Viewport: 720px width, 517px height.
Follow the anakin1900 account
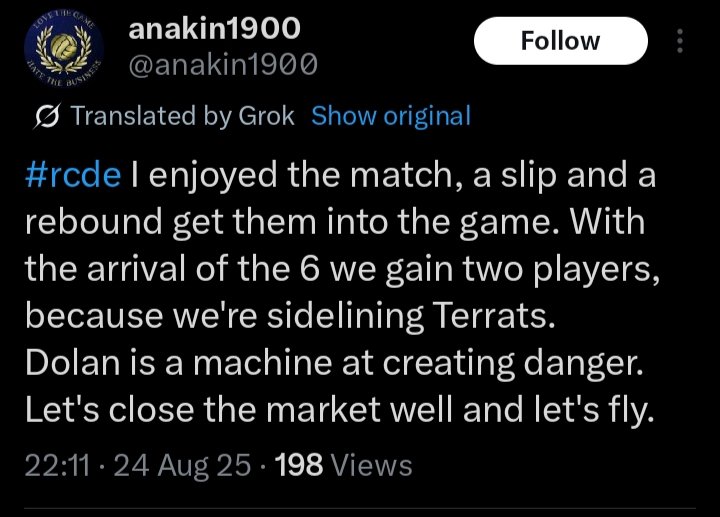[x=561, y=41]
